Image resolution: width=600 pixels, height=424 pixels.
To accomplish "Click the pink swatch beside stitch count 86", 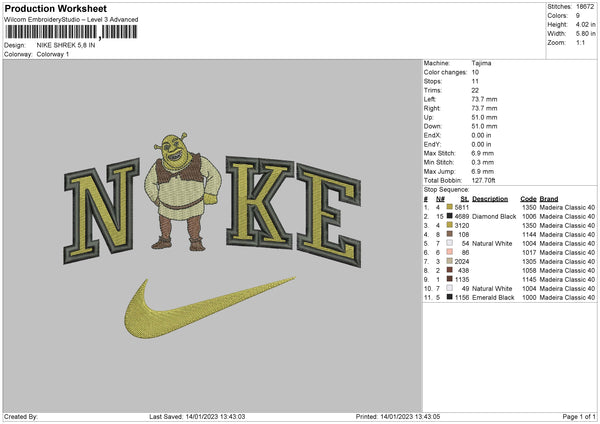I will (450, 252).
